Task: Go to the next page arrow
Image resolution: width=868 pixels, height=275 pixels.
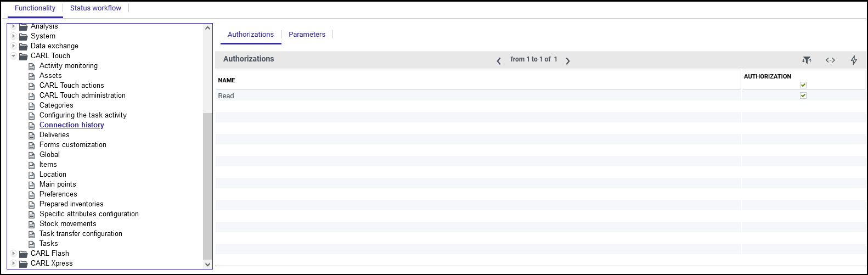Action: coord(568,61)
